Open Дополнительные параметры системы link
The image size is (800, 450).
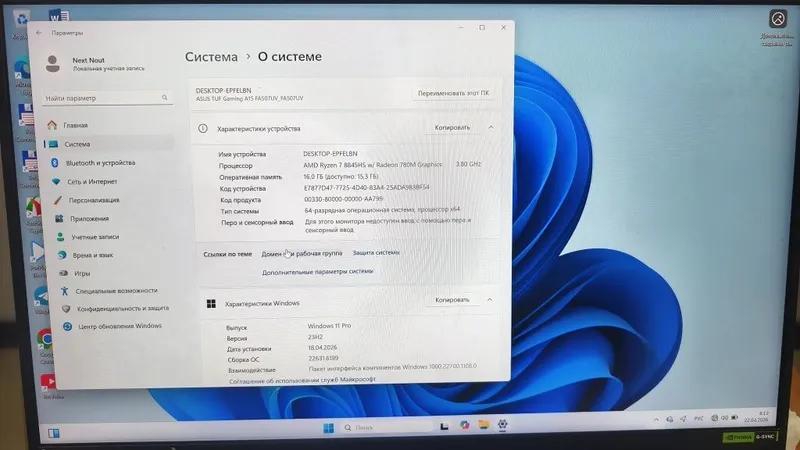(317, 272)
